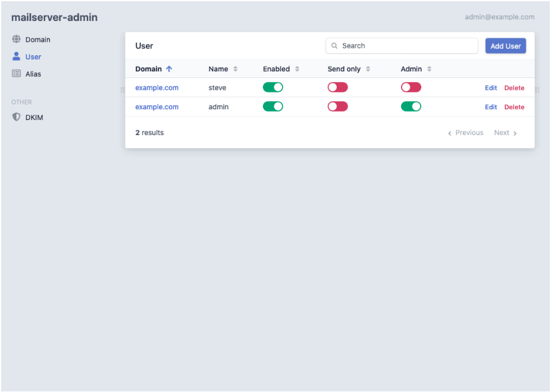Sort by Name column sort arrows
The width and height of the screenshot is (551, 392).
(235, 69)
